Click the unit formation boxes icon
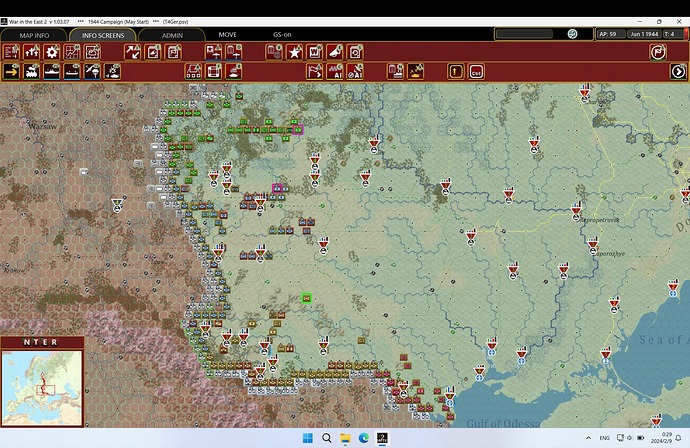 pyautogui.click(x=193, y=71)
